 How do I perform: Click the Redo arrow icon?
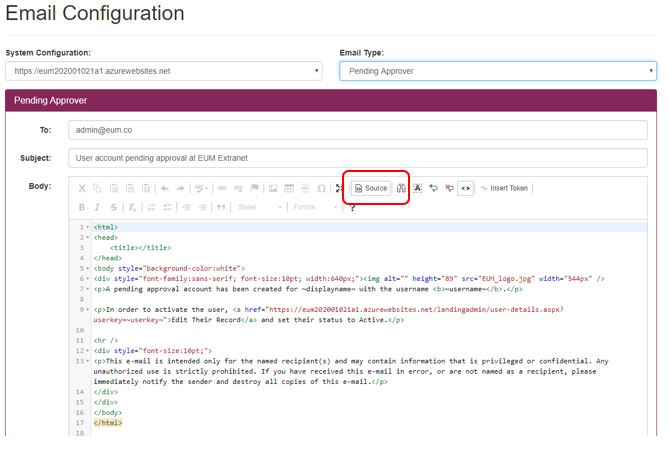coord(180,188)
